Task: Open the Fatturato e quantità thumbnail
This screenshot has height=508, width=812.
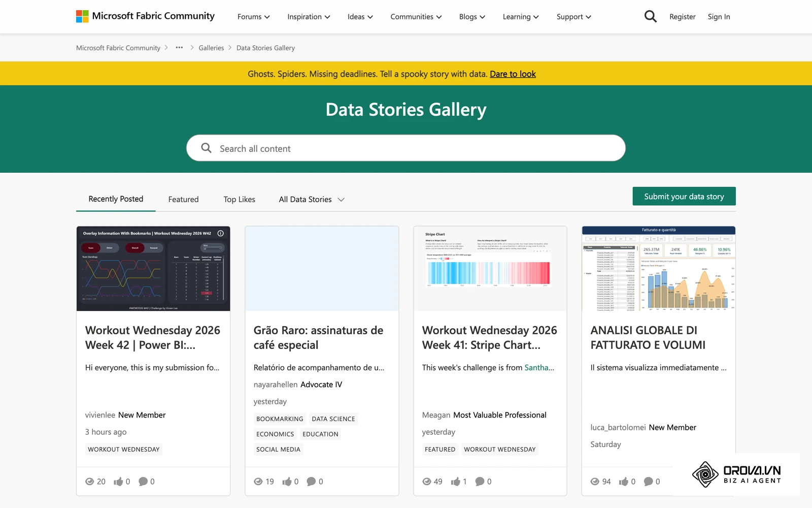Action: pos(659,269)
